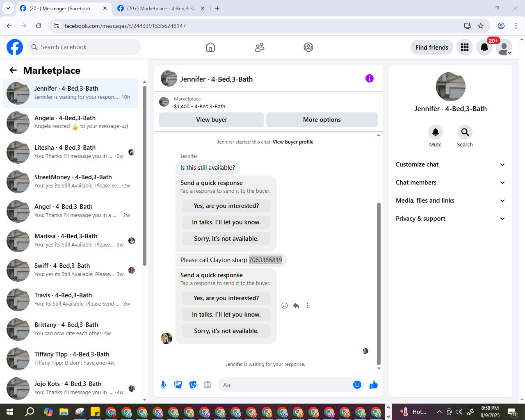
Task: Show hidden system tray icons
Action: click(439, 412)
